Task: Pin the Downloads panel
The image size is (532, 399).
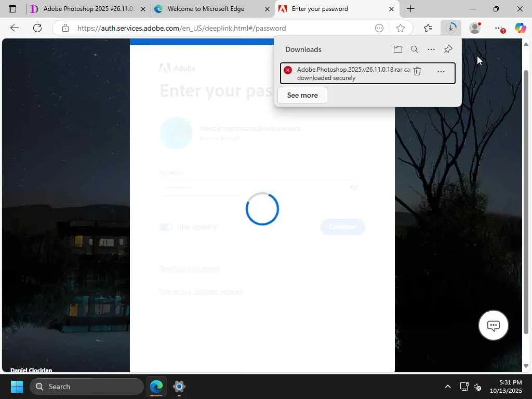Action: click(448, 49)
